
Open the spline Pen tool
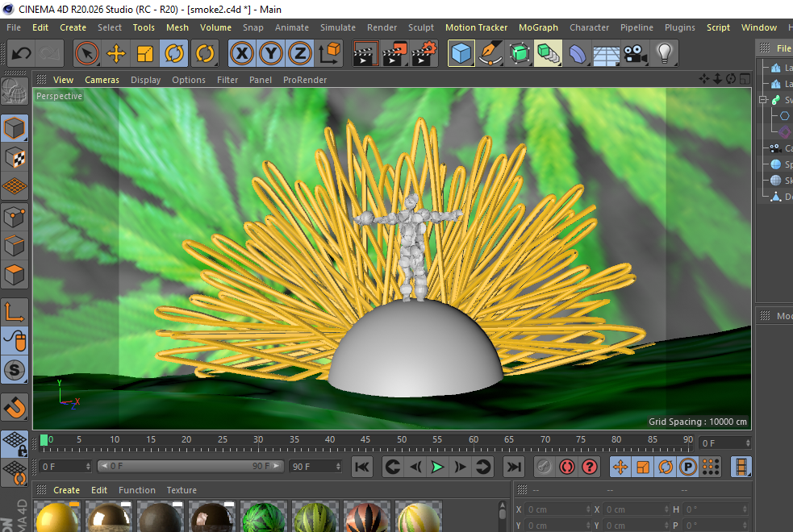(x=490, y=53)
